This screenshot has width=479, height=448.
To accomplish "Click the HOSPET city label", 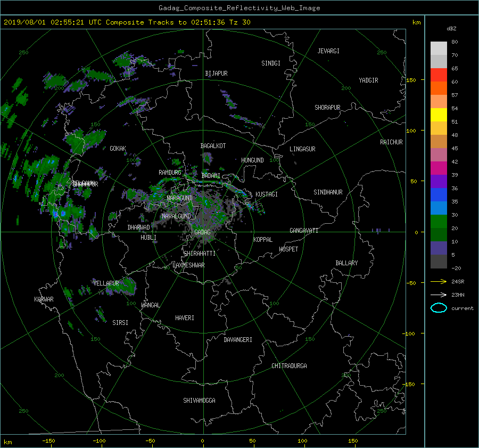I will [288, 249].
